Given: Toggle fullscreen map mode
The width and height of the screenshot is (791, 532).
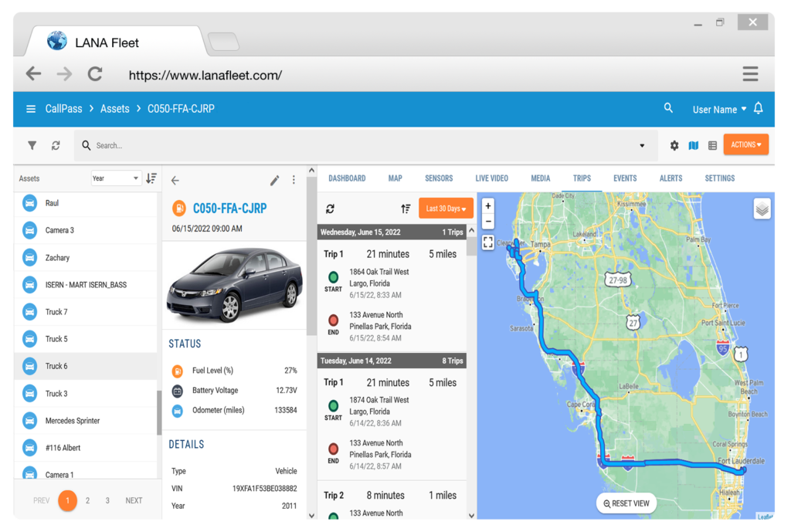Looking at the screenshot, I should (x=488, y=242).
